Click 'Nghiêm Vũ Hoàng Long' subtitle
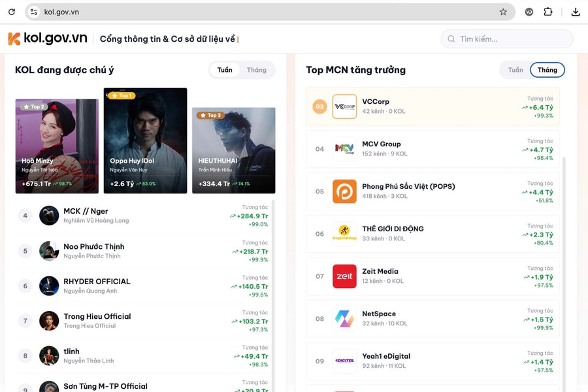Viewport: 588px width, 392px height. 96,220
